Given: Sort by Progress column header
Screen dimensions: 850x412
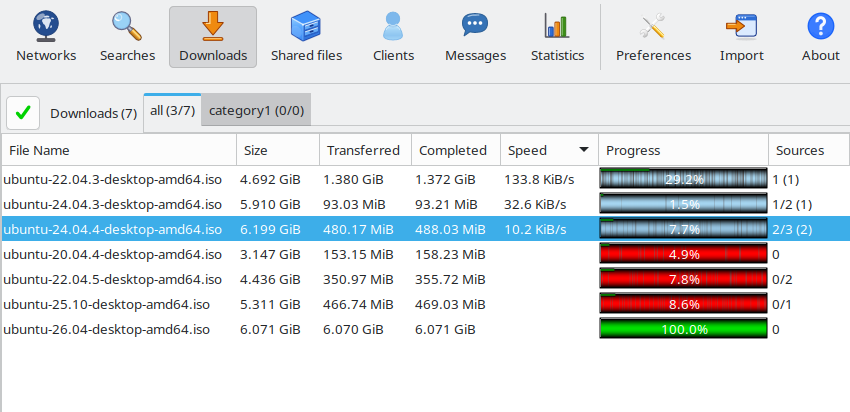Looking at the screenshot, I should pyautogui.click(x=684, y=150).
